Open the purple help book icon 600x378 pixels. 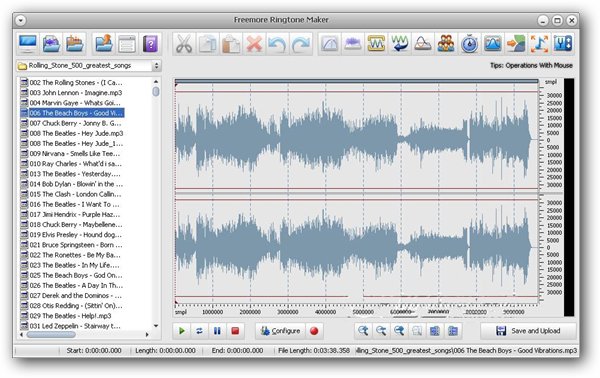coord(150,44)
